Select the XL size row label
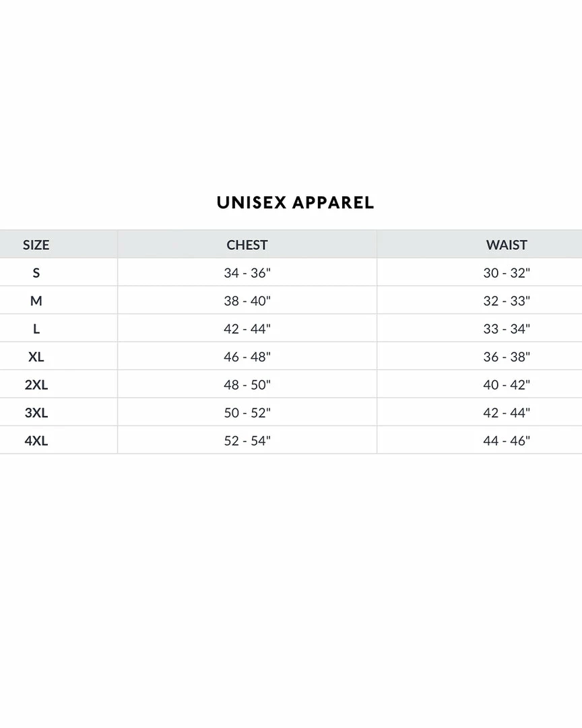The image size is (582, 728). [36, 357]
